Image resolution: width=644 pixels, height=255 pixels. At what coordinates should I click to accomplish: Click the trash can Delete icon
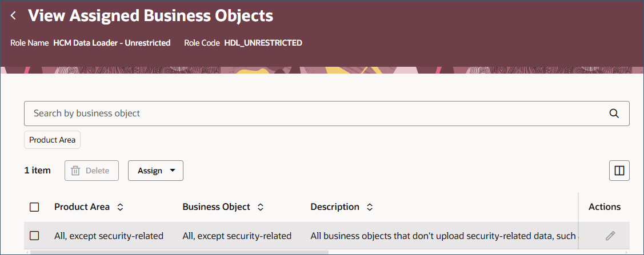pos(75,171)
